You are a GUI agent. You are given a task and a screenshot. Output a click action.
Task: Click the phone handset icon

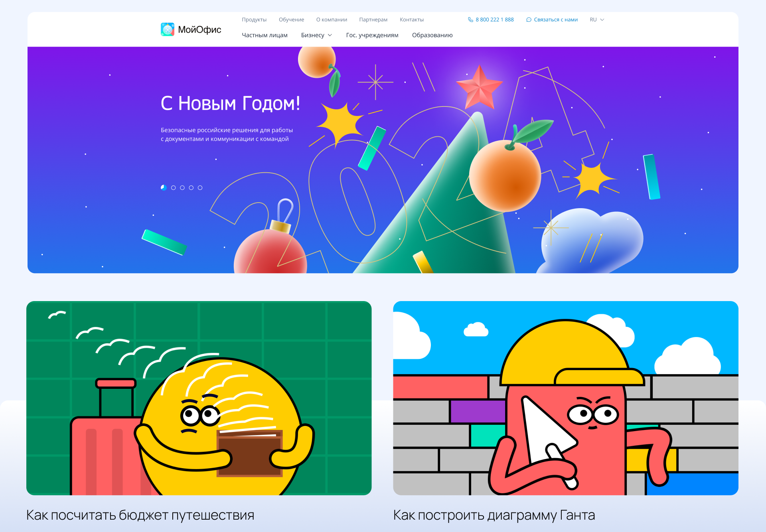pyautogui.click(x=470, y=20)
